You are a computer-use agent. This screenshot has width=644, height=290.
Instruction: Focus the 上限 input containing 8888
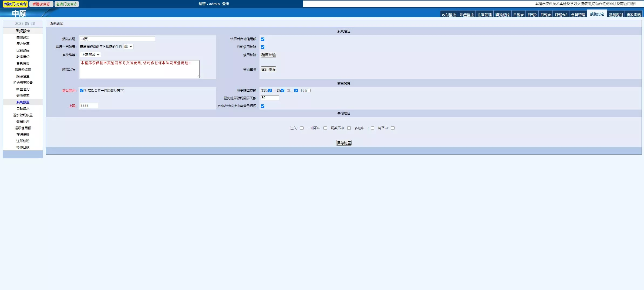pyautogui.click(x=89, y=106)
